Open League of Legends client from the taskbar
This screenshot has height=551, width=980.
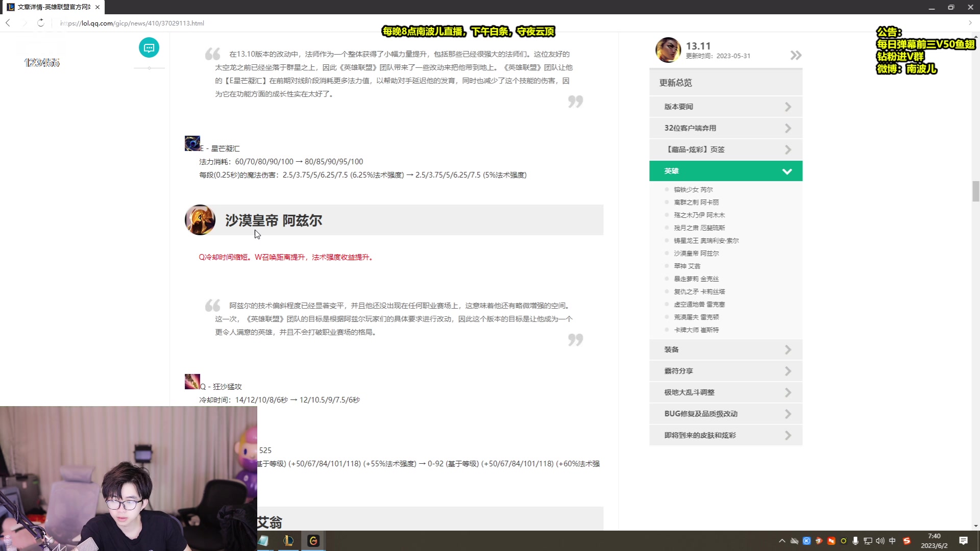pos(288,541)
